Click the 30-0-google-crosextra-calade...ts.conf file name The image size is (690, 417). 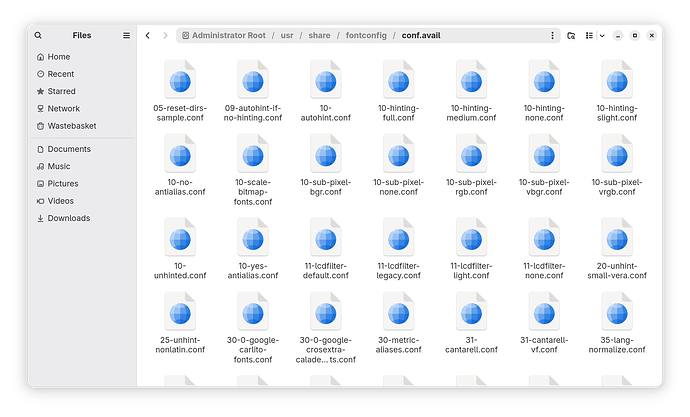(x=326, y=350)
